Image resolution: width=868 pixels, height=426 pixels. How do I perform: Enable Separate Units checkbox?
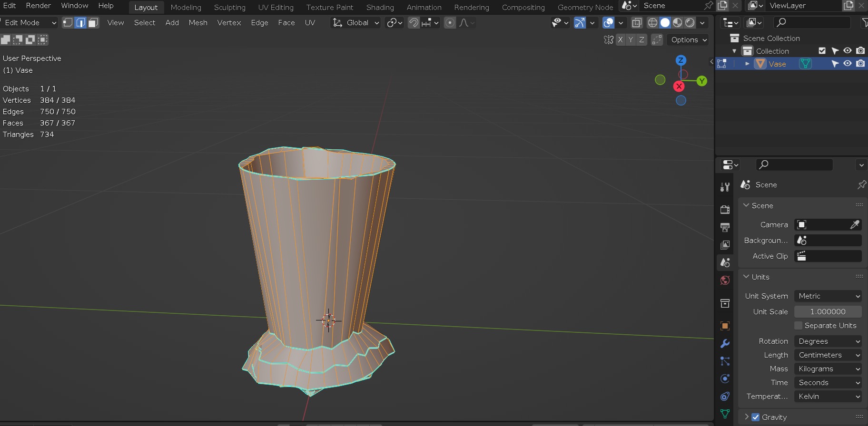click(799, 325)
